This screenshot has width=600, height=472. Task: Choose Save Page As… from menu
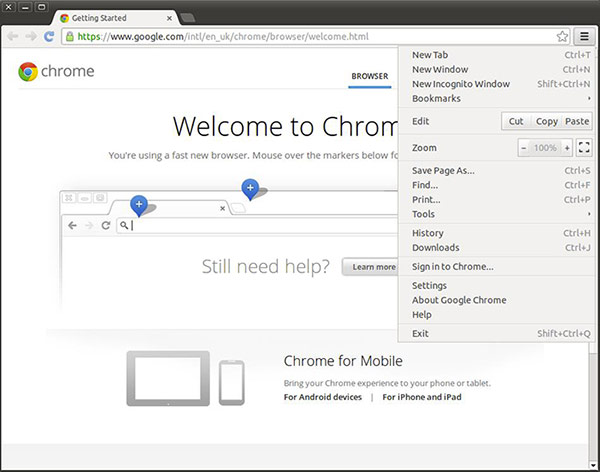click(496, 170)
